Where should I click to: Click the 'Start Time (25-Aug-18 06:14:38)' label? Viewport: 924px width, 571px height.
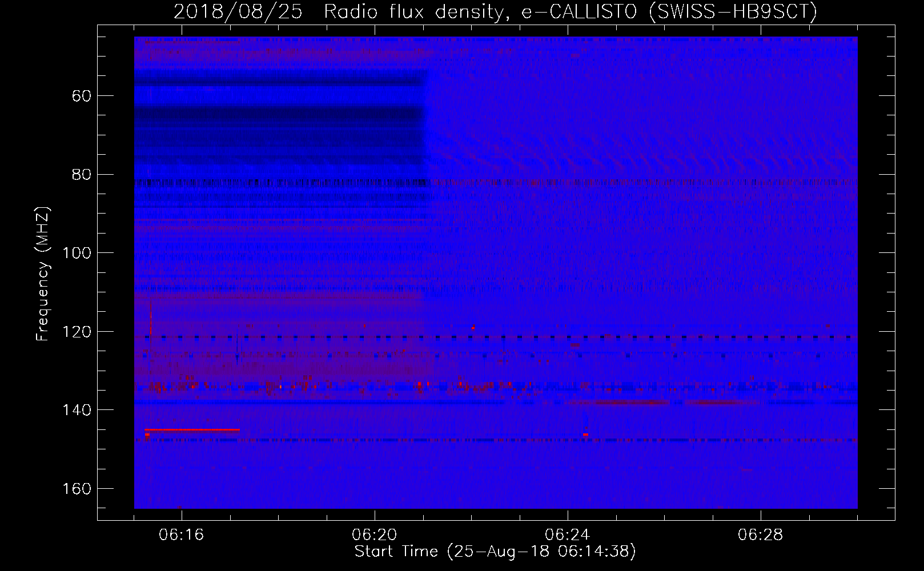coord(495,552)
